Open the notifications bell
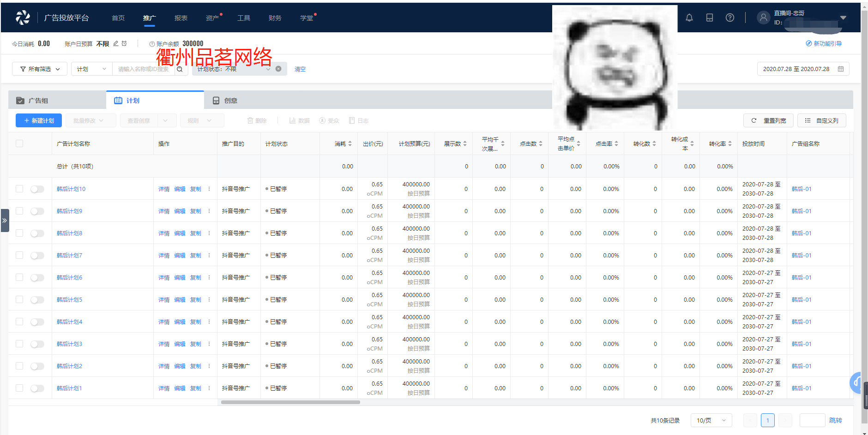This screenshot has width=868, height=435. (x=689, y=18)
